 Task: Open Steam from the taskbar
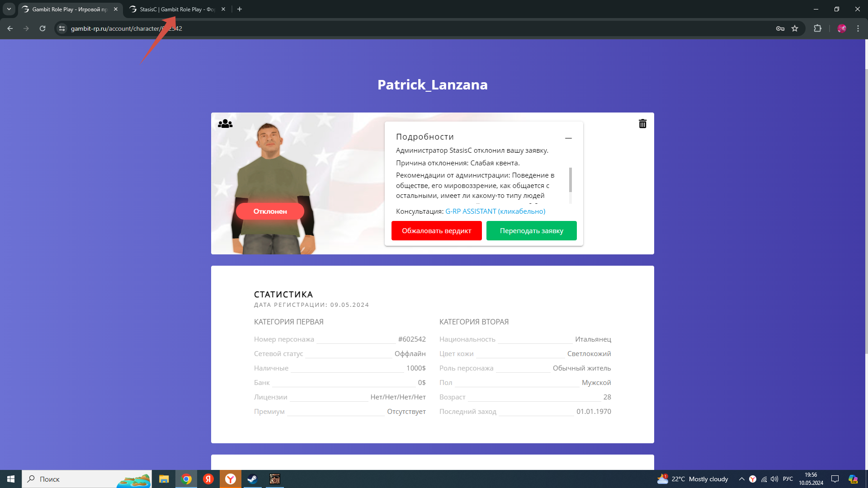coord(252,479)
